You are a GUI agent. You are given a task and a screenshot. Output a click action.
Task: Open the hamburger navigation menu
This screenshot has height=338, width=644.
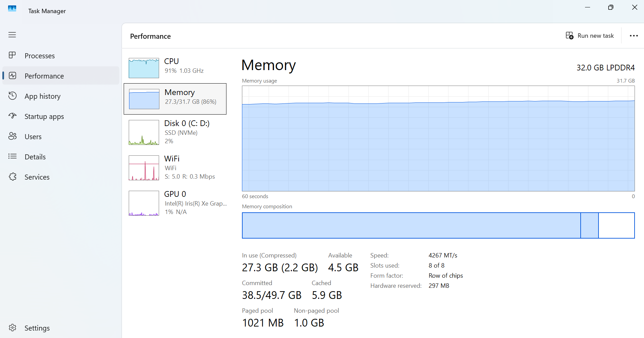12,35
